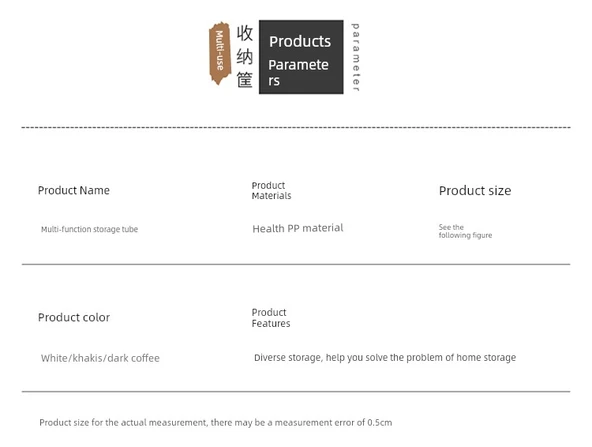Click the White/khakis/dark coffee text
Viewport: 592px width, 447px height.
(x=100, y=358)
